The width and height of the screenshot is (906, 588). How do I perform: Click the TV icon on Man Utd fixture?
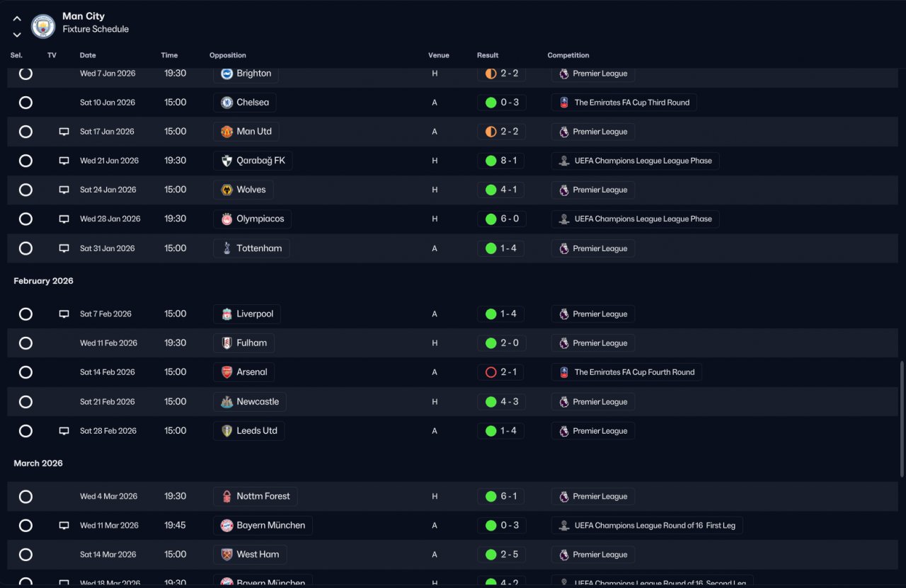(64, 132)
